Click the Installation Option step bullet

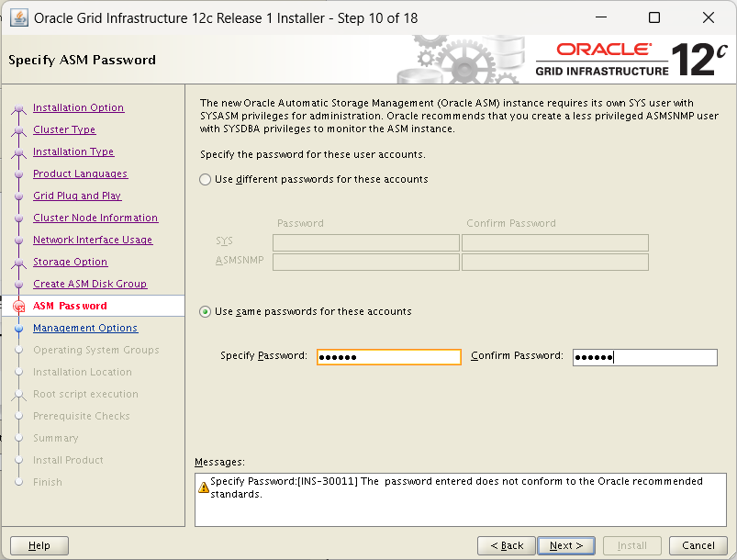(18, 108)
